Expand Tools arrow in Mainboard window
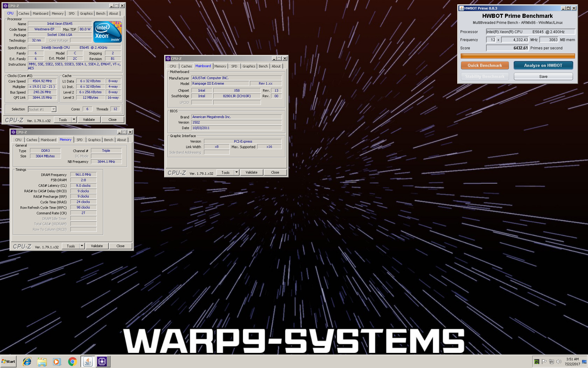 [x=236, y=173]
